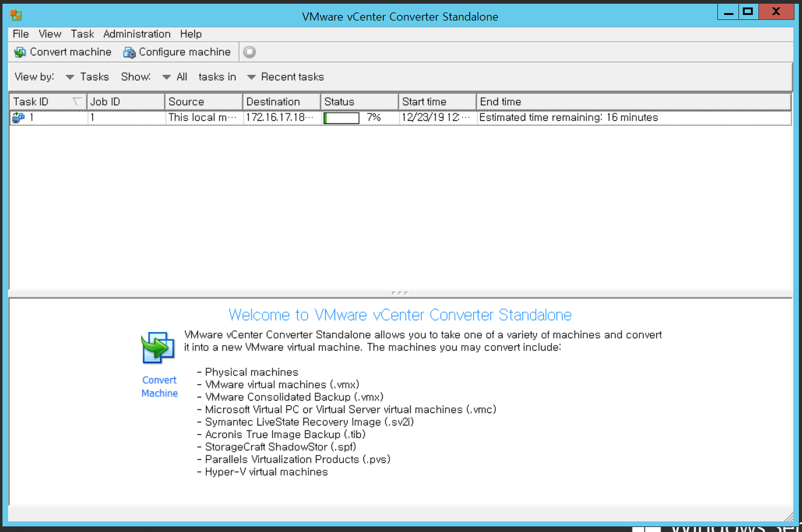Open the File menu
Viewport: 802px width, 532px height.
[x=21, y=34]
